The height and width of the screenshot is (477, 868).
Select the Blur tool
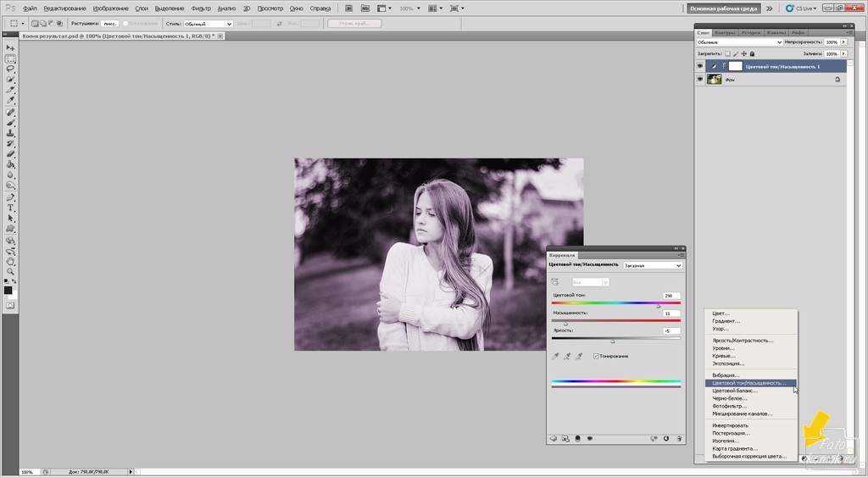[10, 175]
